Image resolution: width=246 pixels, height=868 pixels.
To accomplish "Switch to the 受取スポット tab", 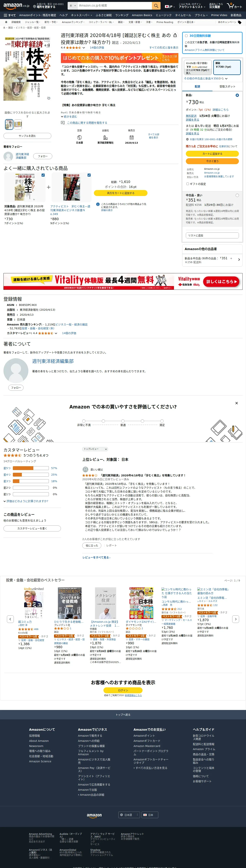I will (227, 87).
